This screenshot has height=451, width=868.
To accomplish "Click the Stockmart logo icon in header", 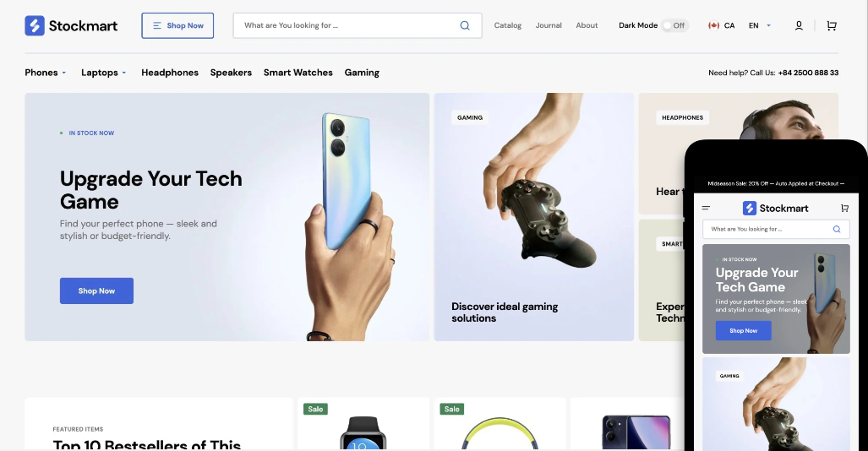I will (35, 25).
